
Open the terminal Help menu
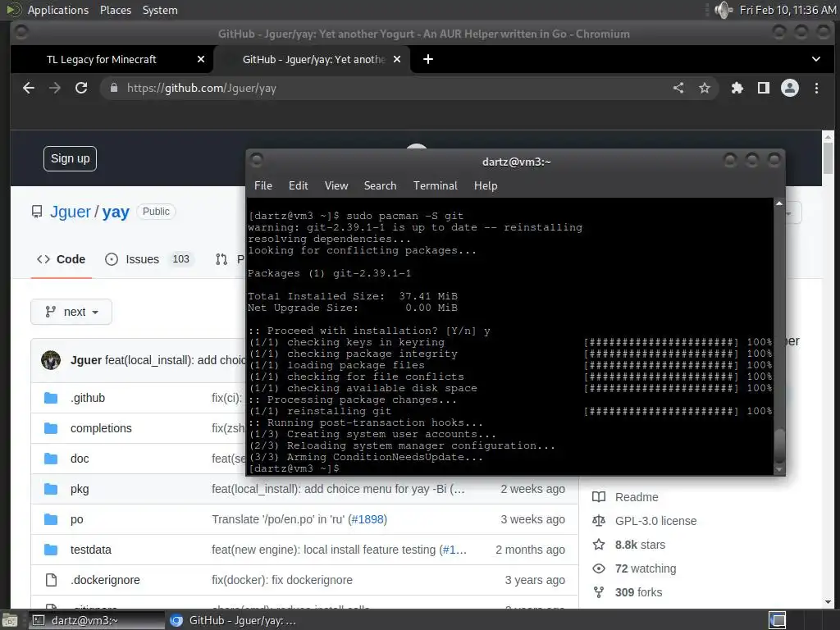[x=486, y=185]
